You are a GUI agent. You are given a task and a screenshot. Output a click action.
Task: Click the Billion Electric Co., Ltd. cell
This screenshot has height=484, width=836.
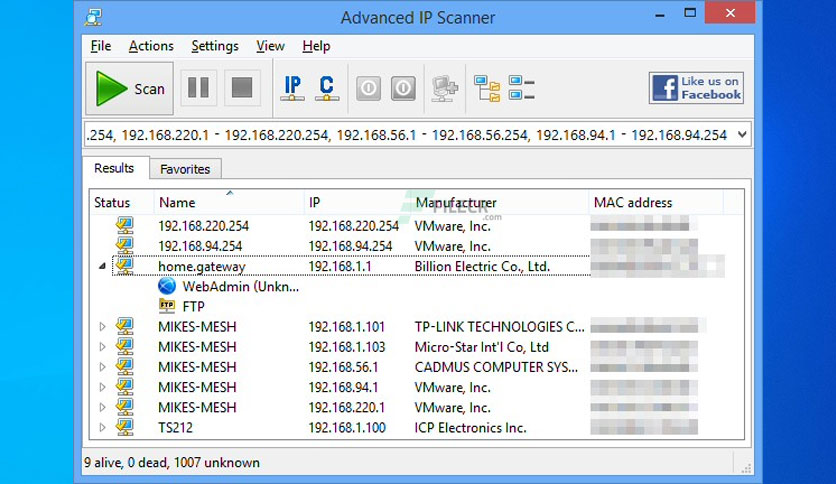[x=482, y=267]
